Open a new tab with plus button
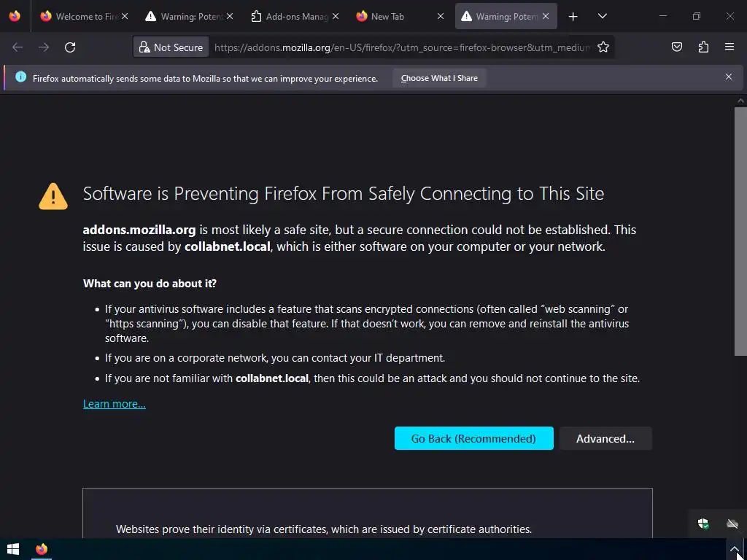Viewport: 747px width, 560px height. [573, 16]
